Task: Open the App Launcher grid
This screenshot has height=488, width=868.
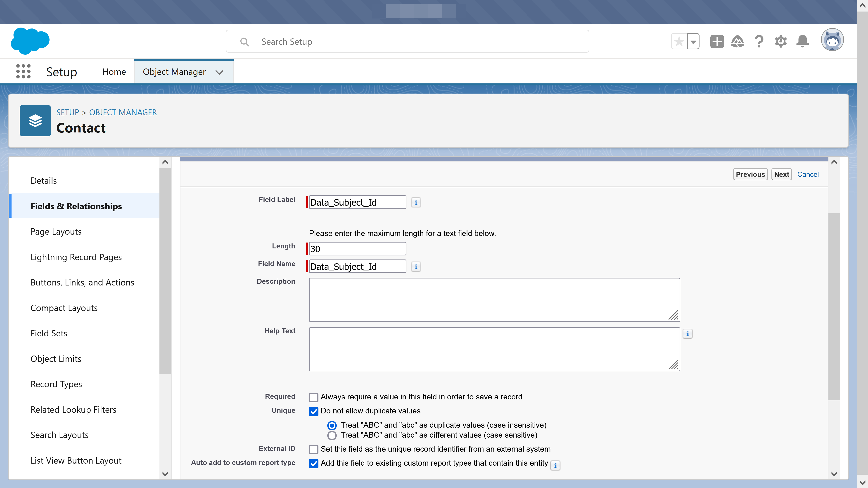Action: click(x=23, y=71)
